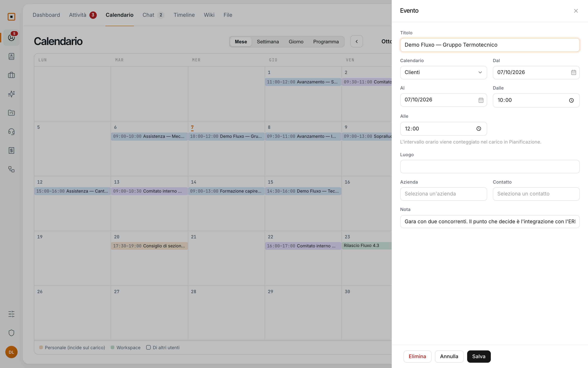Viewport: 588px width, 368px height.
Task: Expand the Calendario dropdown showing Clienti
Action: (x=443, y=73)
